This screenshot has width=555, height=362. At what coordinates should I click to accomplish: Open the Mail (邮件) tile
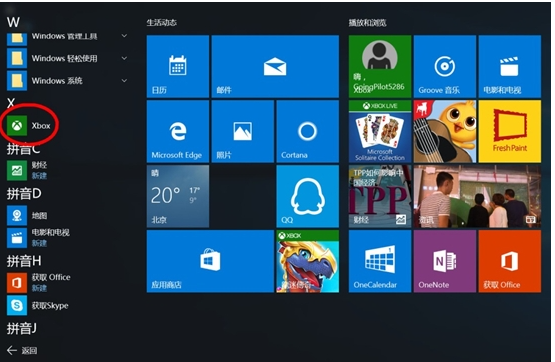tap(275, 66)
